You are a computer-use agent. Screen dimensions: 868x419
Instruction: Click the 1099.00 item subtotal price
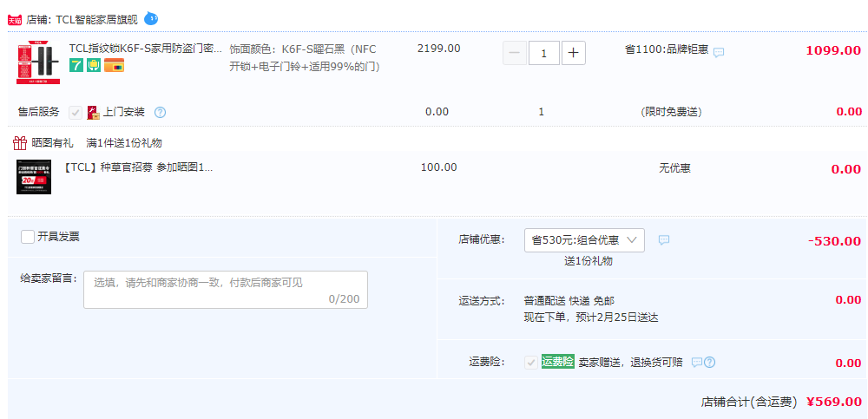pos(833,50)
